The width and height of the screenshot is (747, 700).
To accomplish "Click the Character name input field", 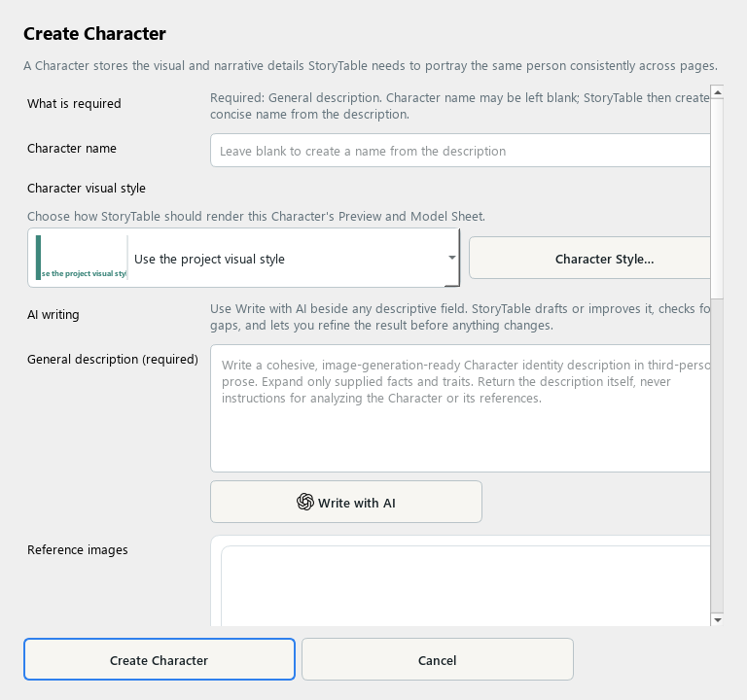I will (460, 151).
